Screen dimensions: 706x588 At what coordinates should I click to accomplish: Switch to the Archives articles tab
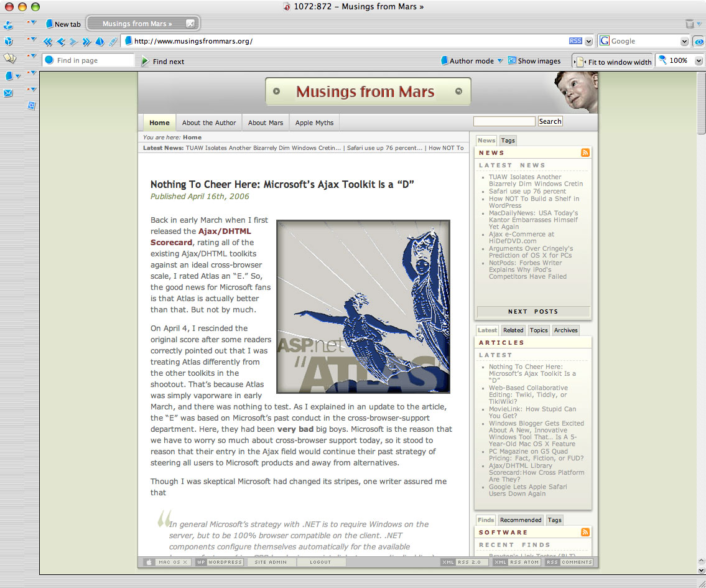point(566,330)
